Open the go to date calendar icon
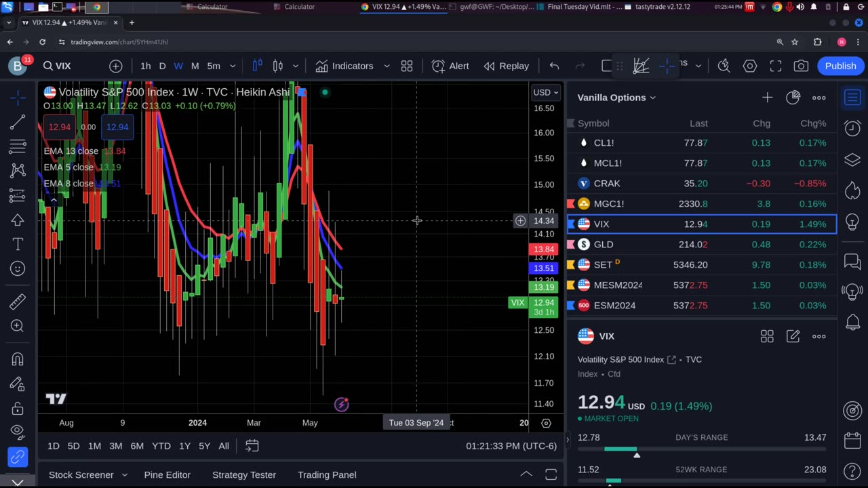 [x=252, y=445]
